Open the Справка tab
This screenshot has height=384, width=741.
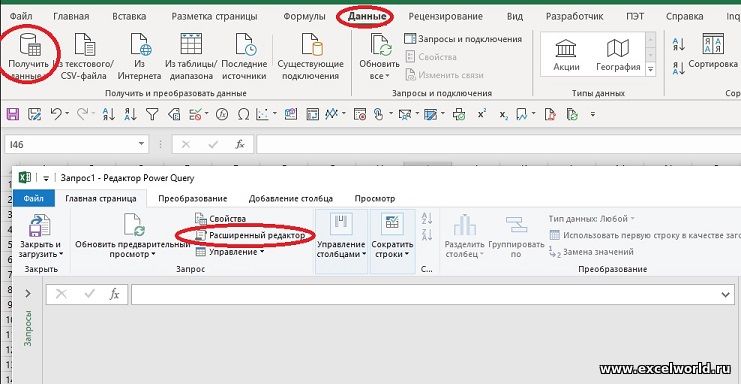pos(684,16)
